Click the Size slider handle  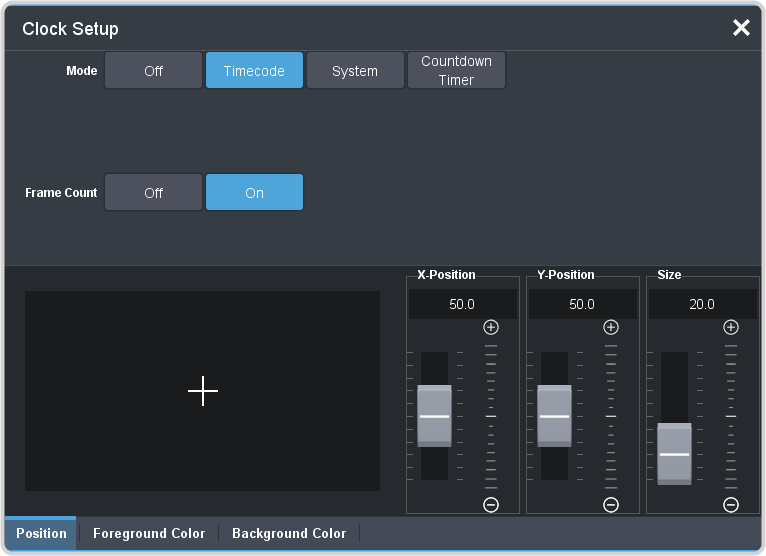point(675,453)
